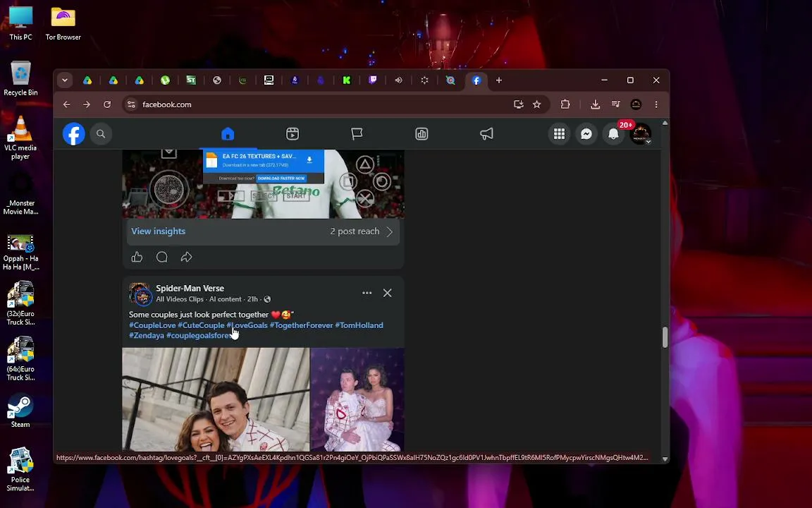This screenshot has width=812, height=508.
Task: Bookmark this page with the star
Action: click(537, 104)
